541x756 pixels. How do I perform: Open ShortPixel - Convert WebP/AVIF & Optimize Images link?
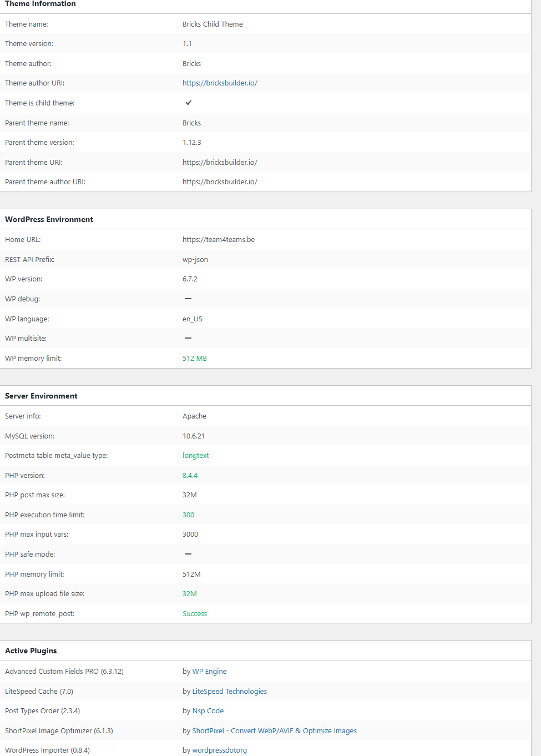point(274,731)
